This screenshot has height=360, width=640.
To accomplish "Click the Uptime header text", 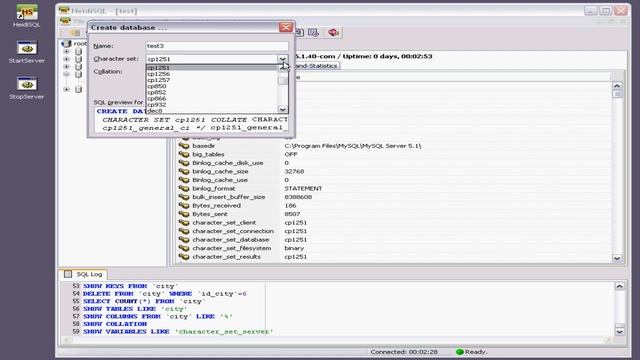I will (387, 56).
